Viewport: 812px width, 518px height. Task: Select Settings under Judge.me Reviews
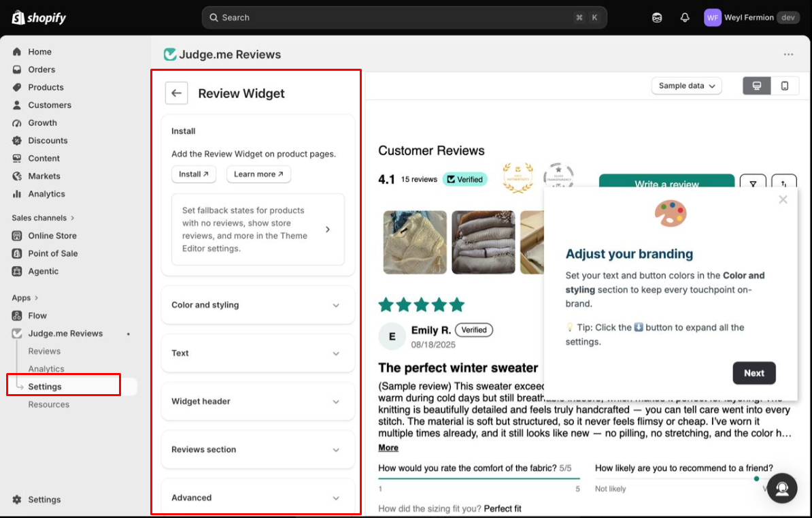(x=44, y=387)
